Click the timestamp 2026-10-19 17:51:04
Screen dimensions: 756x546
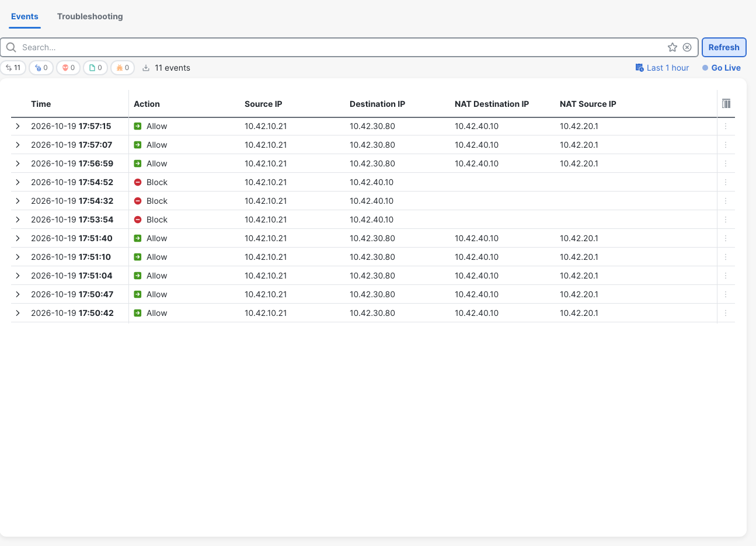click(x=72, y=276)
